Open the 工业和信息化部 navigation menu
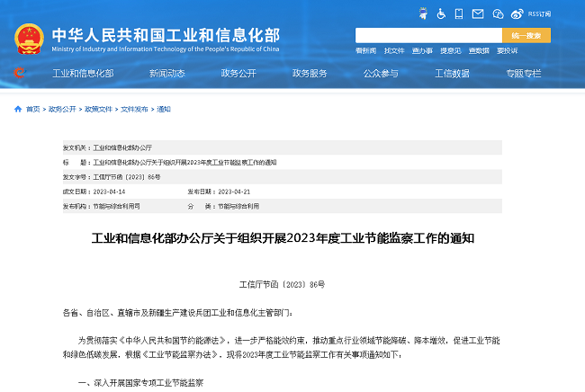This screenshot has width=585, height=392. click(83, 73)
